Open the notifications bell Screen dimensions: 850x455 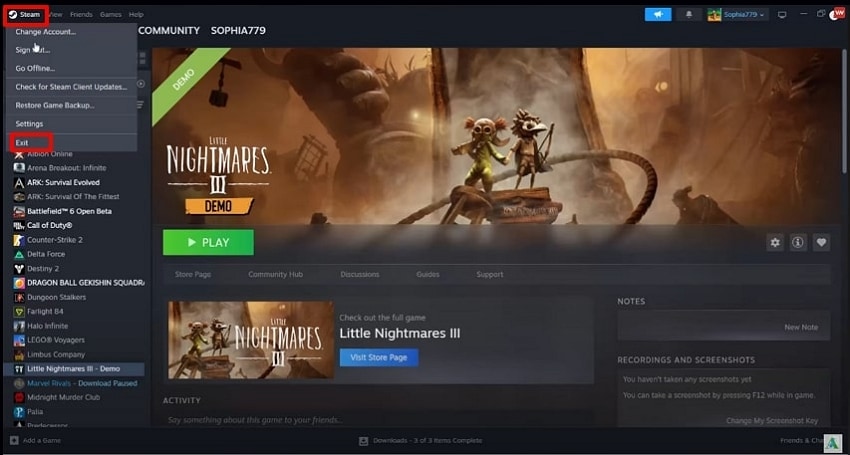pos(689,15)
